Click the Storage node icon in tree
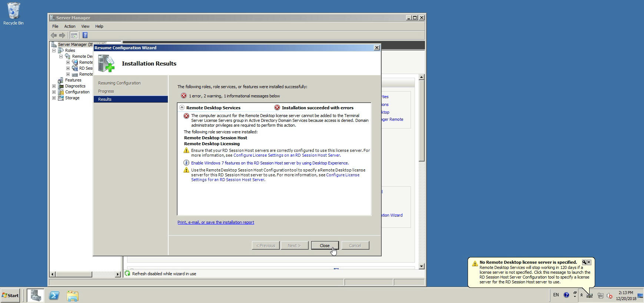This screenshot has width=644, height=303. (61, 98)
